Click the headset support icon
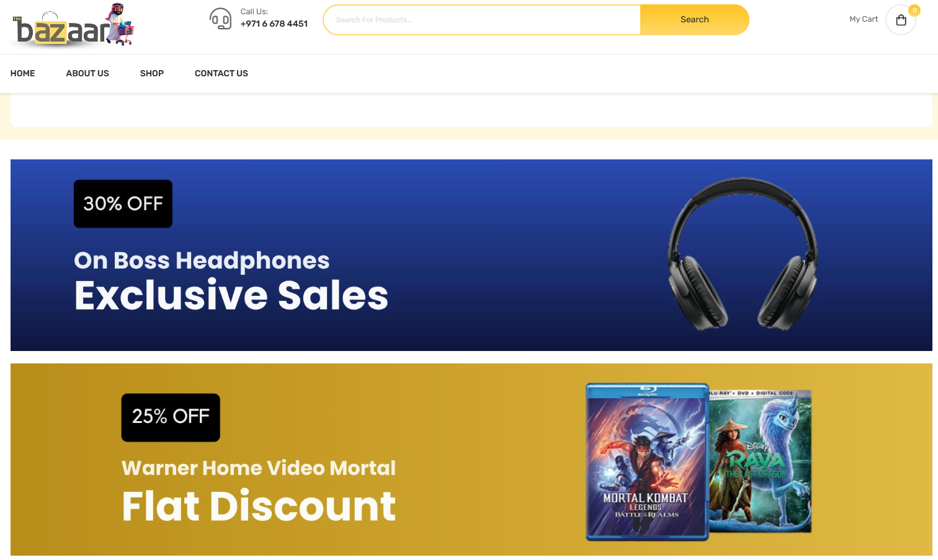This screenshot has width=938, height=560. coord(220,19)
